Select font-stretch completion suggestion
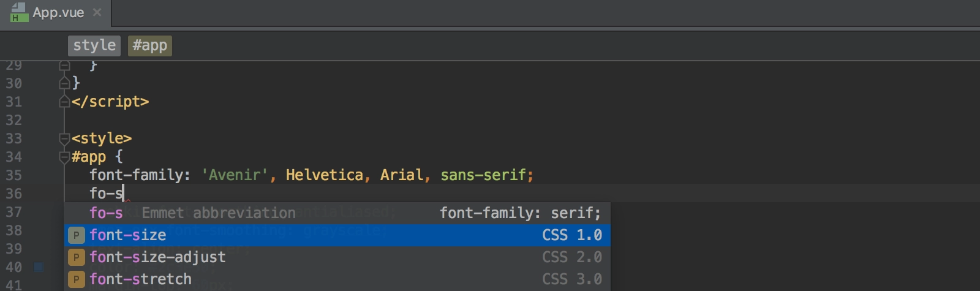 tap(337, 279)
